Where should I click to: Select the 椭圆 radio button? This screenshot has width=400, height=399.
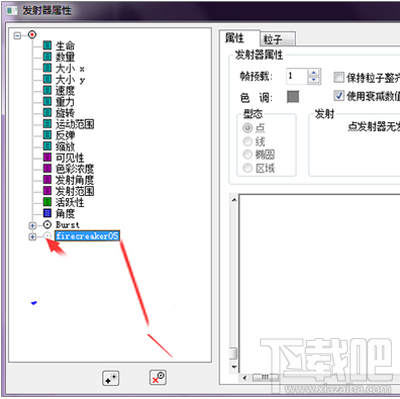coord(247,154)
